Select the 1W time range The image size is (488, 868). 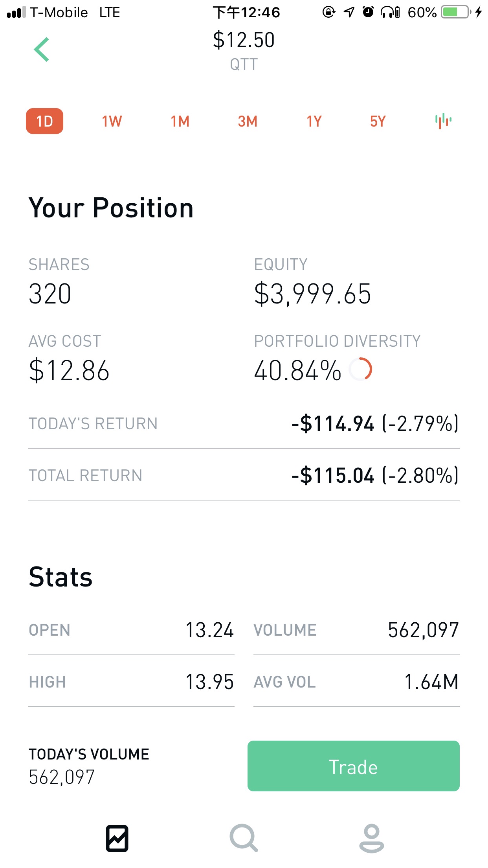(x=112, y=121)
